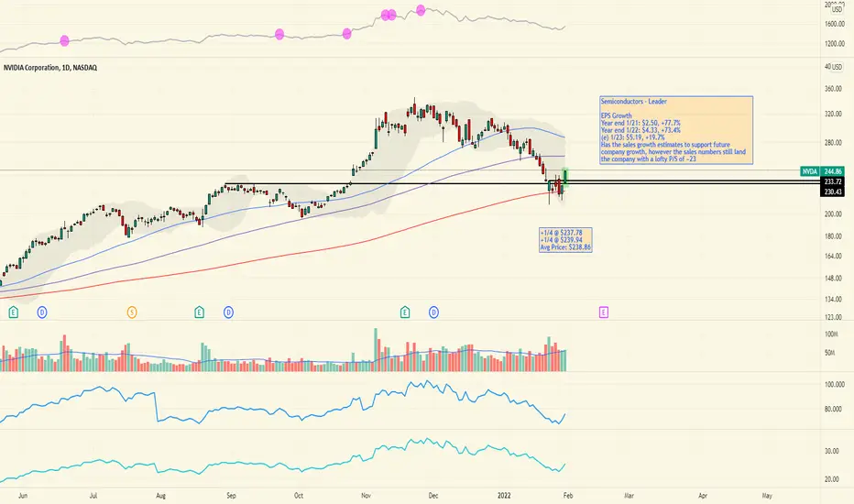Open the blue dividend D marker in June
854x504 pixels.
click(42, 312)
